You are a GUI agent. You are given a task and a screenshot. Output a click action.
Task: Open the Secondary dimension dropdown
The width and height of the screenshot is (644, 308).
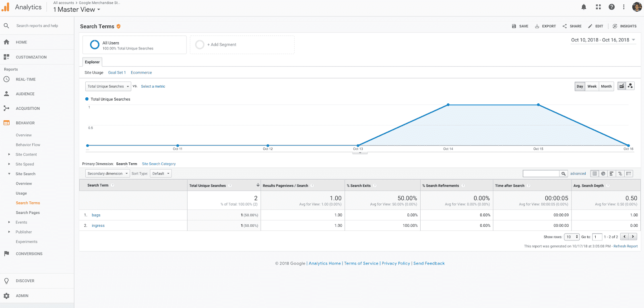coord(107,174)
